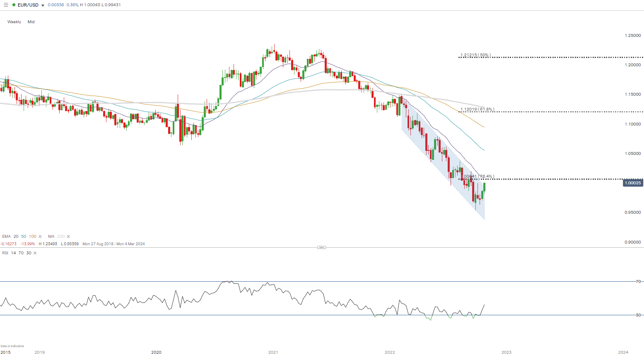Click the 2015 label on time axis
Image resolution: width=644 pixels, height=355 pixels.
pos(6,353)
